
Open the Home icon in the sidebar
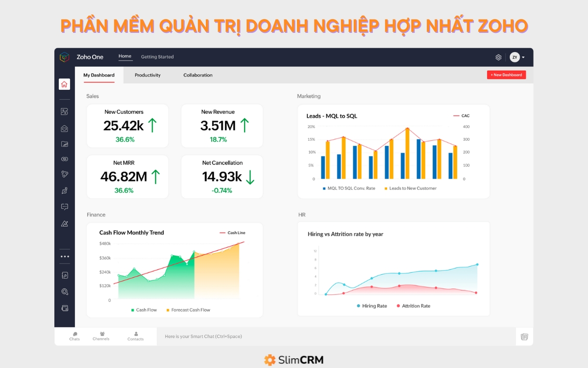pos(64,84)
